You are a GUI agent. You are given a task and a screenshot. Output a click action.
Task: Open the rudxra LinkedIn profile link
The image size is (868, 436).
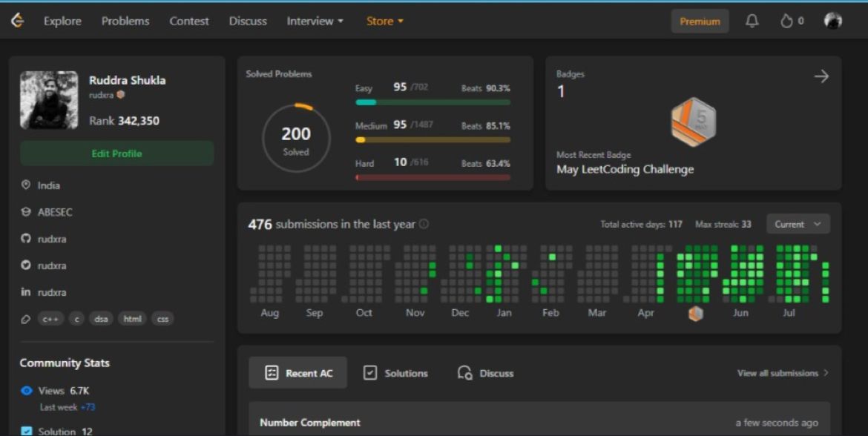[52, 291]
